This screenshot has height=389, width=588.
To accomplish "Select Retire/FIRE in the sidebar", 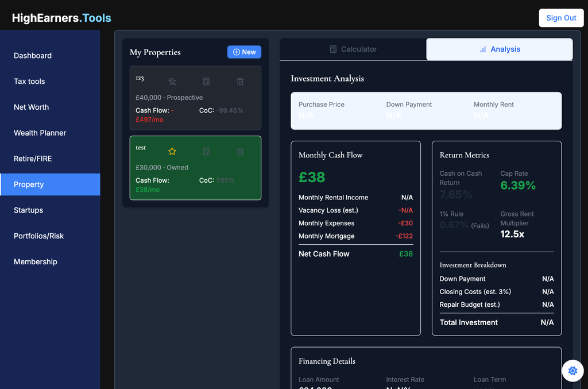I will [33, 159].
